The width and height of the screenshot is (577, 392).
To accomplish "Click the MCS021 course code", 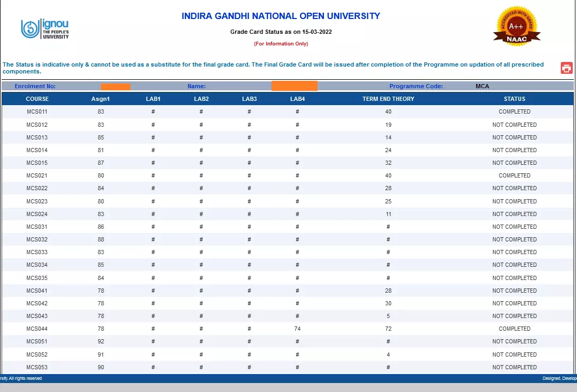I will [x=37, y=175].
